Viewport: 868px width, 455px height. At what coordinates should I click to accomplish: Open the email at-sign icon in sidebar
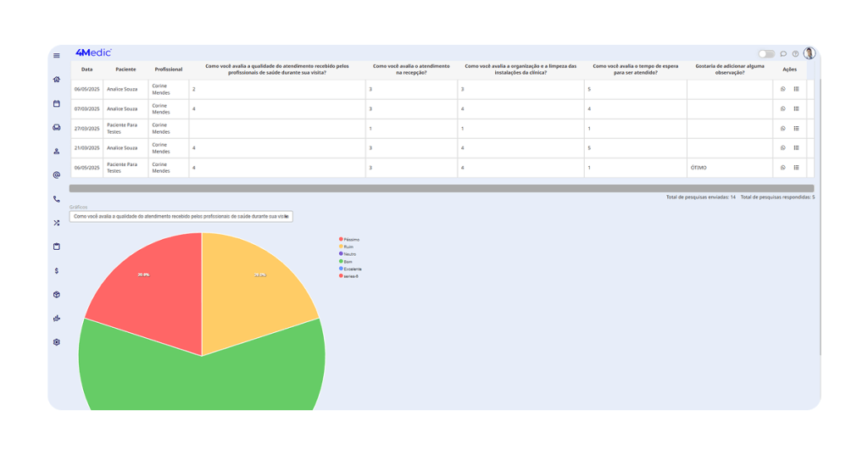[57, 175]
